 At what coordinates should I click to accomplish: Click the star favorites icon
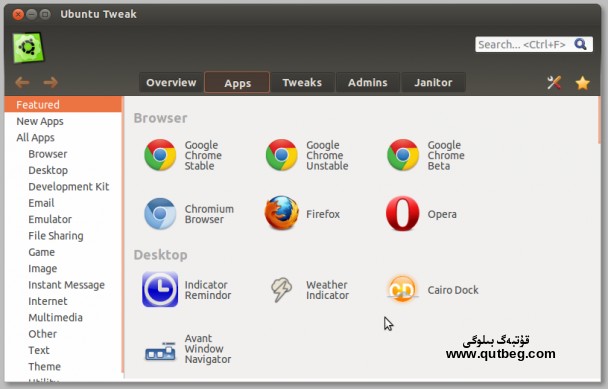[582, 83]
